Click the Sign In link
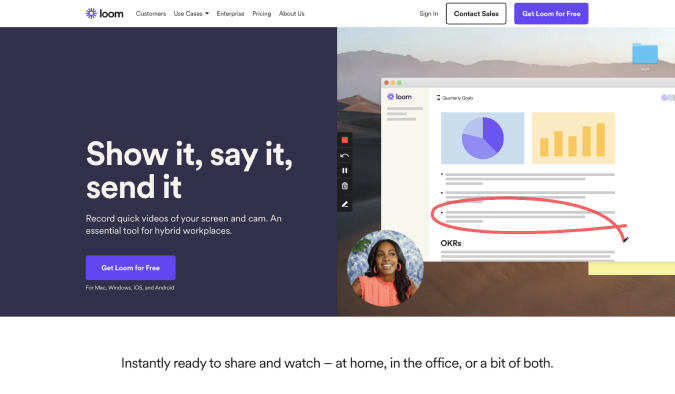This screenshot has width=675, height=394. coord(428,14)
